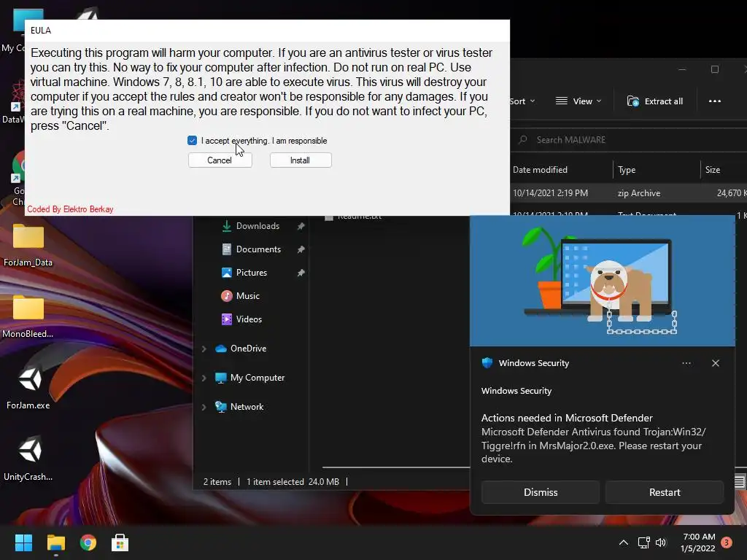This screenshot has height=560, width=747.
Task: Open the notification's three-dots options menu
Action: click(686, 363)
